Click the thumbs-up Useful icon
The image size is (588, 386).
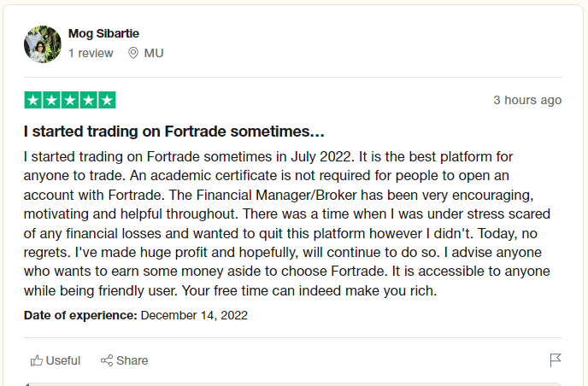37,360
